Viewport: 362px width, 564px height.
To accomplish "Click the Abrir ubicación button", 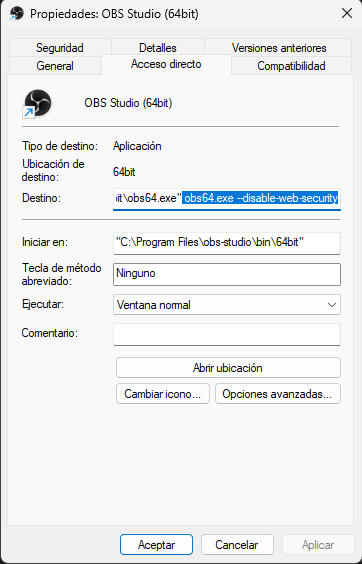I will pos(228,368).
